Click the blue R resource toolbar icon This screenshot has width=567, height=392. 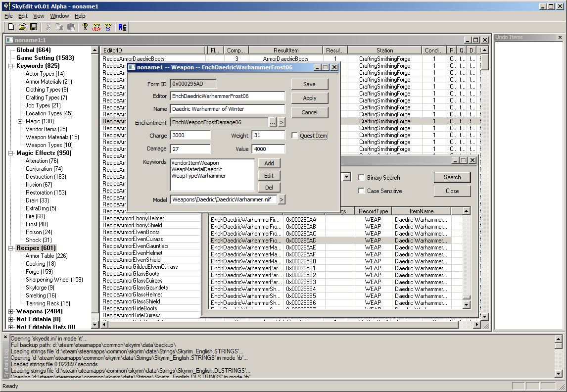click(x=122, y=27)
